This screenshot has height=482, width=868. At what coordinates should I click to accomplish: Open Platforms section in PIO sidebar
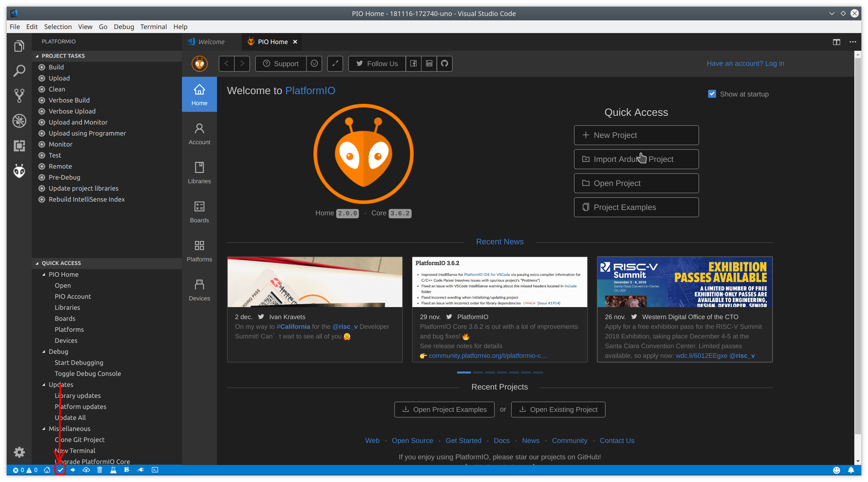pos(199,251)
